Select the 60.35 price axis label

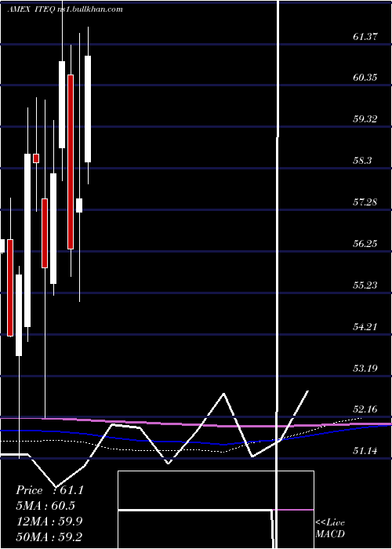(x=365, y=78)
